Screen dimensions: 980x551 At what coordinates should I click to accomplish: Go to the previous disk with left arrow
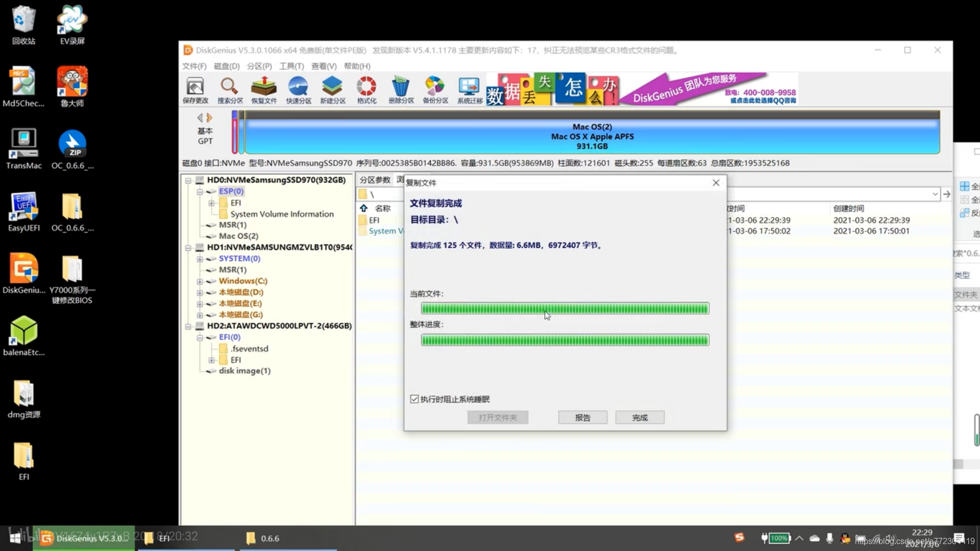[200, 117]
